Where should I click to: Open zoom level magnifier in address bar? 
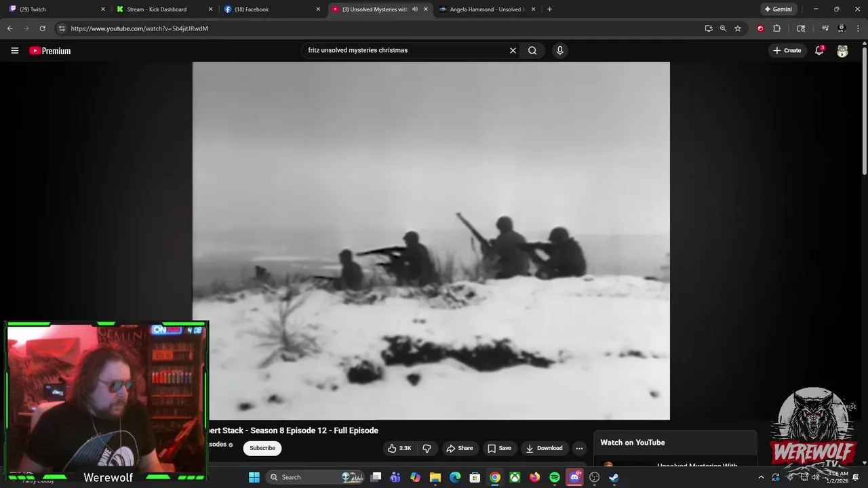coord(723,28)
